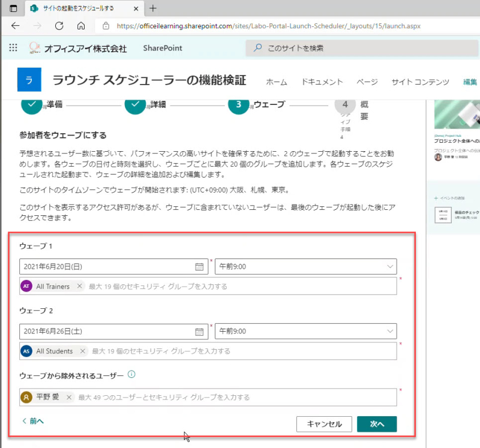Open the SharePoint app launcher grid

(13, 48)
